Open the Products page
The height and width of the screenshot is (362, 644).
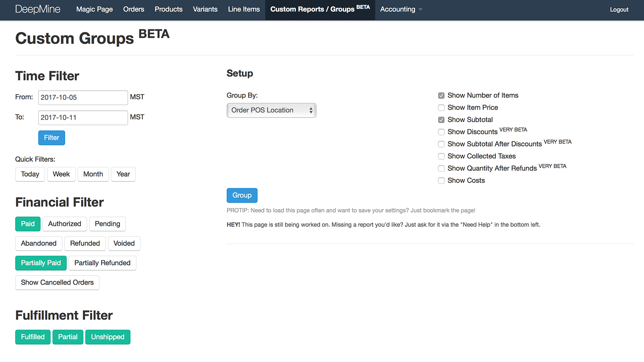coord(169,9)
